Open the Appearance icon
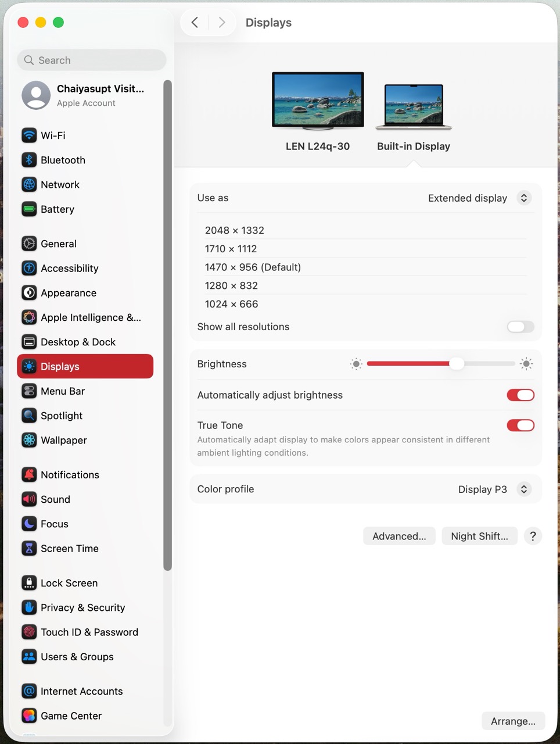Screen dimensions: 560x744 tap(29, 293)
